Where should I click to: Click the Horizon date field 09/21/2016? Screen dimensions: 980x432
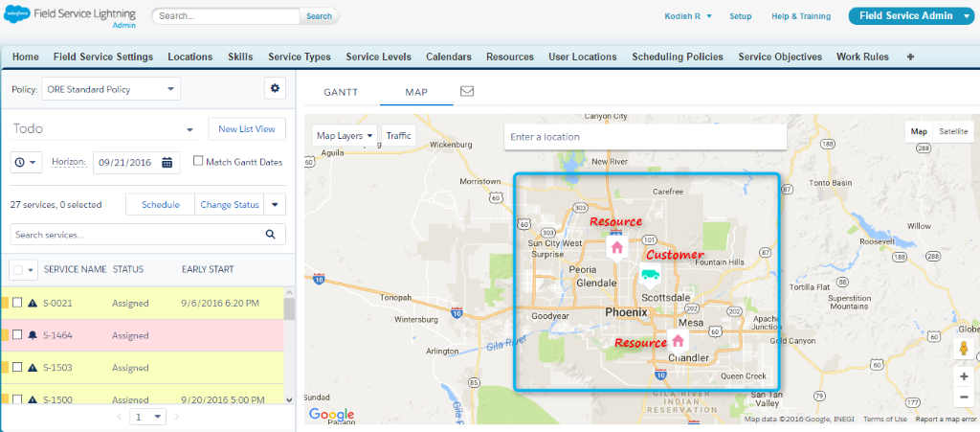(137, 162)
